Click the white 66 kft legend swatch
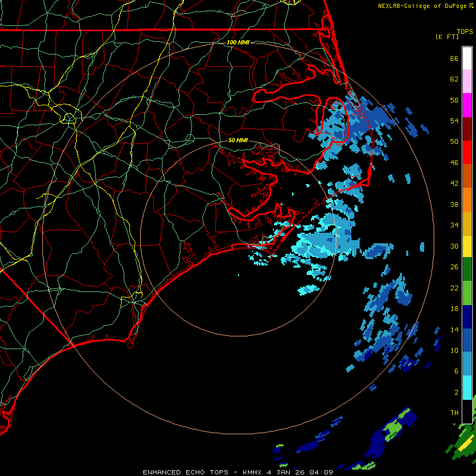Viewport: 476px width, 476px height. (x=467, y=58)
